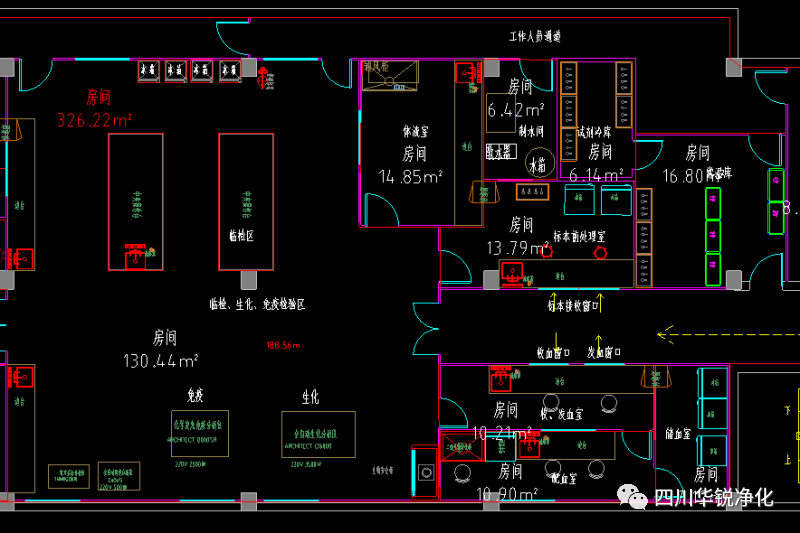Click the 纯水器 water purifier box

point(500,152)
